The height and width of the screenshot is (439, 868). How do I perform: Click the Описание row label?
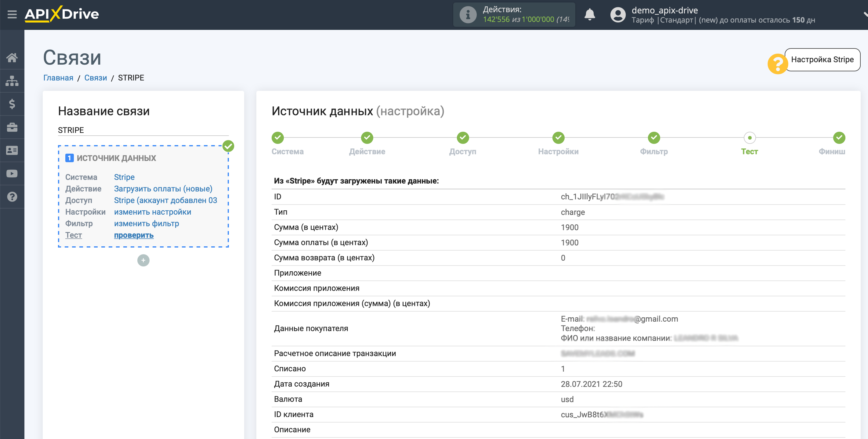point(292,430)
